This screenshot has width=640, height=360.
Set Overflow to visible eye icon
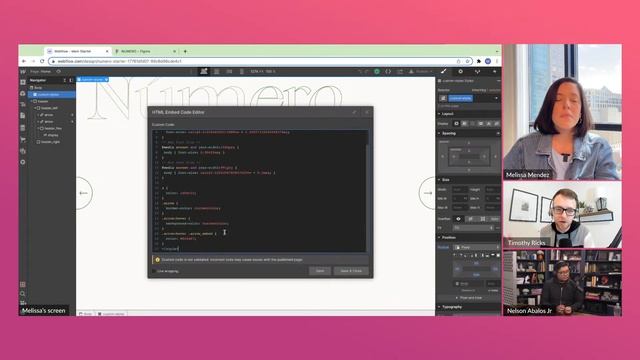click(458, 219)
